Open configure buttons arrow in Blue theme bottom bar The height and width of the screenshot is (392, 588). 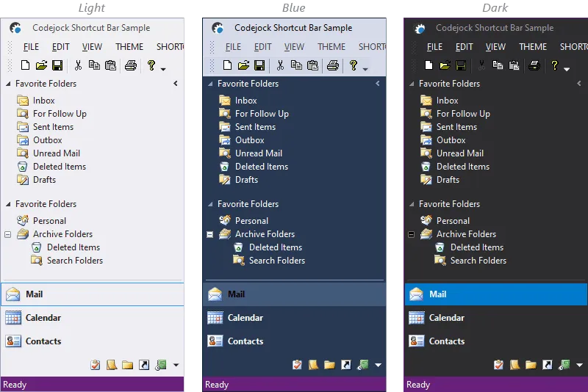[x=378, y=365]
